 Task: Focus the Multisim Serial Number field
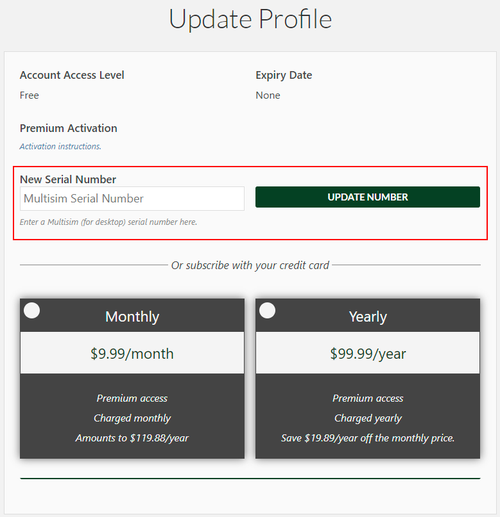(x=132, y=198)
